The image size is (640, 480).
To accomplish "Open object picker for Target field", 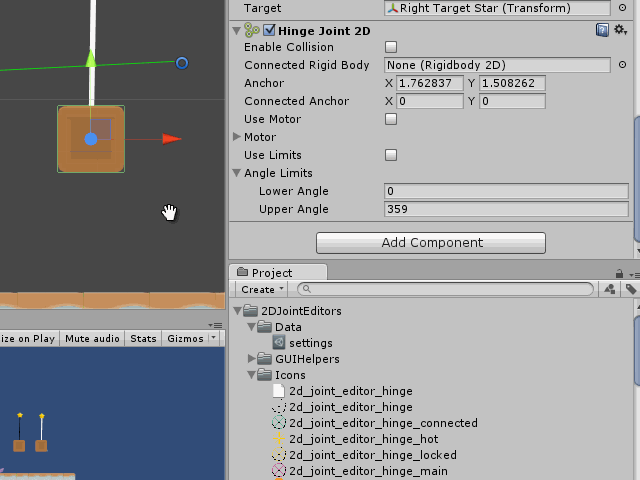I will pos(622,8).
